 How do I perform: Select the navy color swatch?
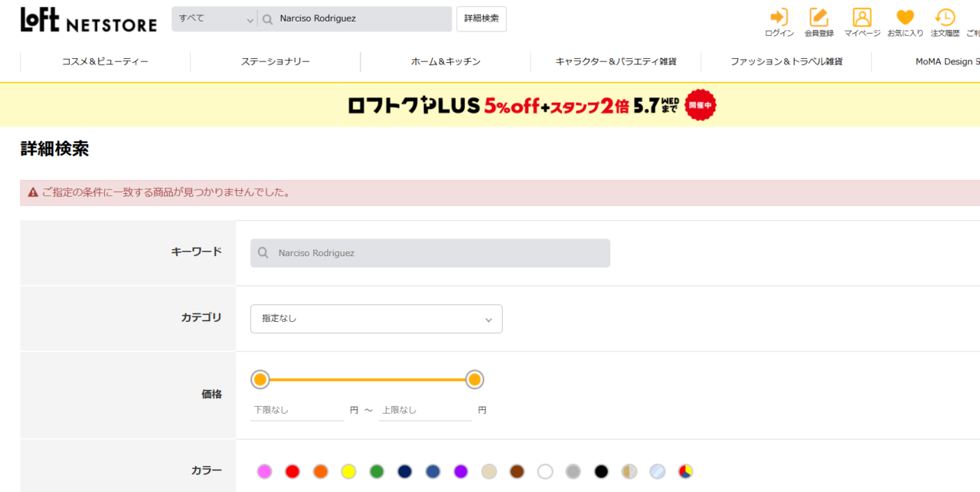tap(405, 471)
